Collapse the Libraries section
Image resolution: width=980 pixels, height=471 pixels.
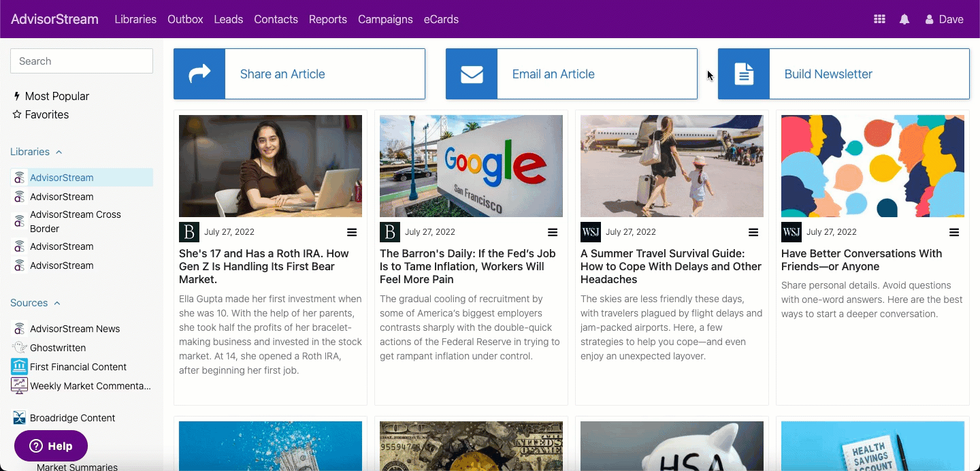pos(36,152)
